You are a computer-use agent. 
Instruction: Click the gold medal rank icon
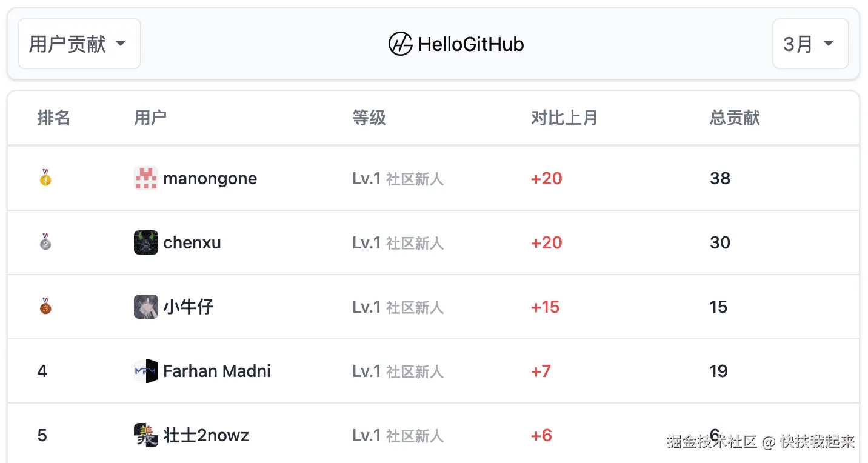click(x=45, y=178)
